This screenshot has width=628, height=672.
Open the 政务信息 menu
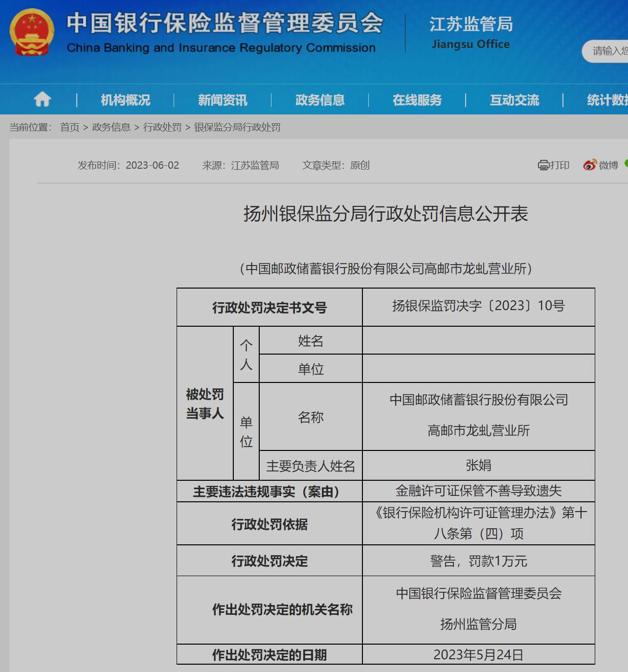320,100
